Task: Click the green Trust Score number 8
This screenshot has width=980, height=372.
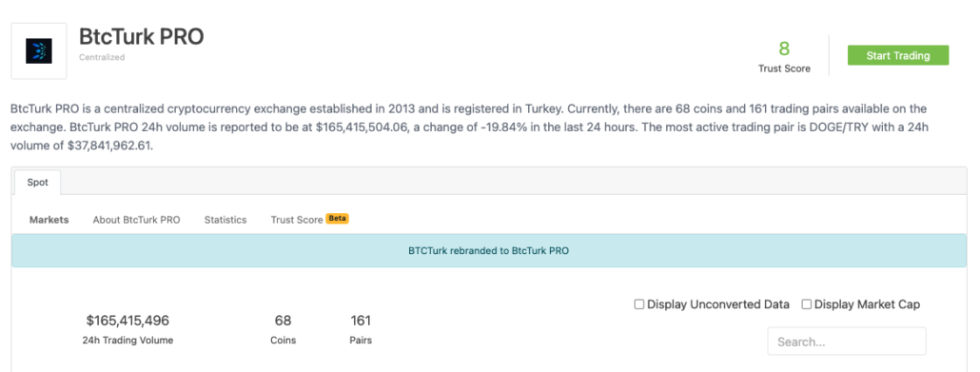Action: (x=784, y=49)
